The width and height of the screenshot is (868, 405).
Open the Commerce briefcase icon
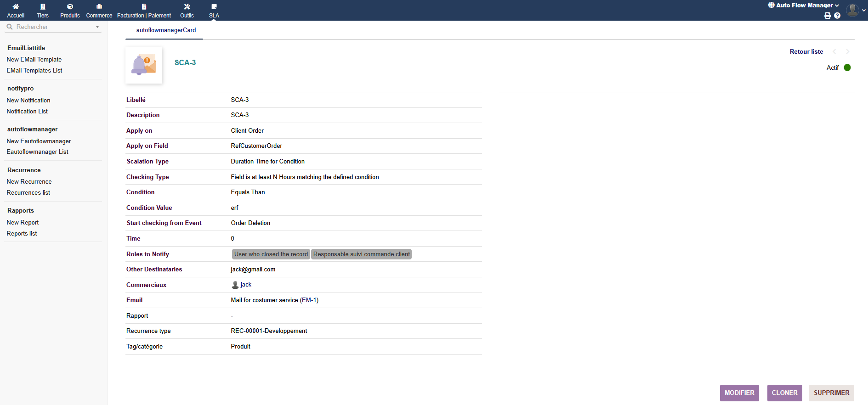[99, 7]
